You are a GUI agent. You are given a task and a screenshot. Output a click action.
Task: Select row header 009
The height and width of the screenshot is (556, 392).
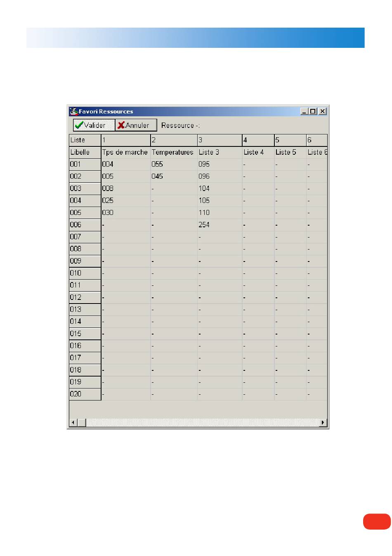click(x=85, y=261)
